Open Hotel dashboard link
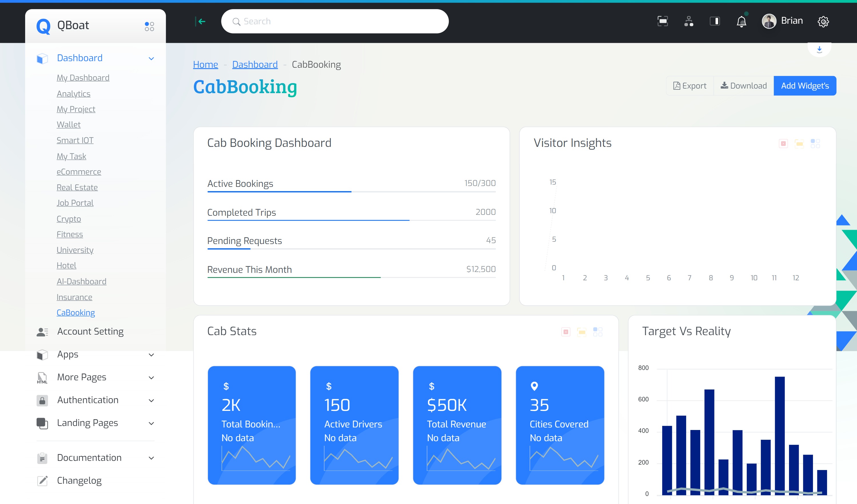This screenshot has width=857, height=504. point(66,265)
